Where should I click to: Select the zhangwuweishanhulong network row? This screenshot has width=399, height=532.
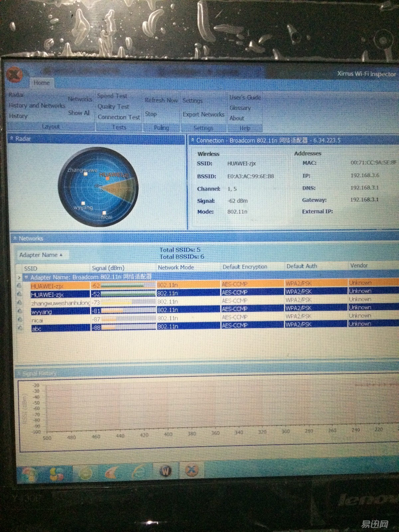point(60,303)
